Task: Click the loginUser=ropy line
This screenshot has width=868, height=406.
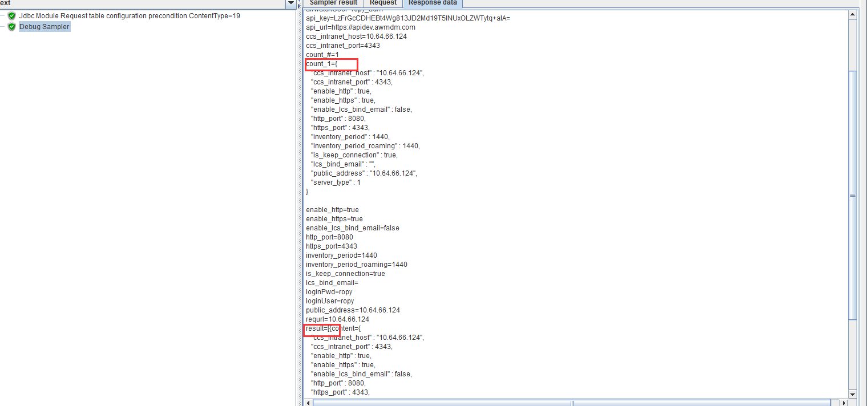Action: pos(329,301)
